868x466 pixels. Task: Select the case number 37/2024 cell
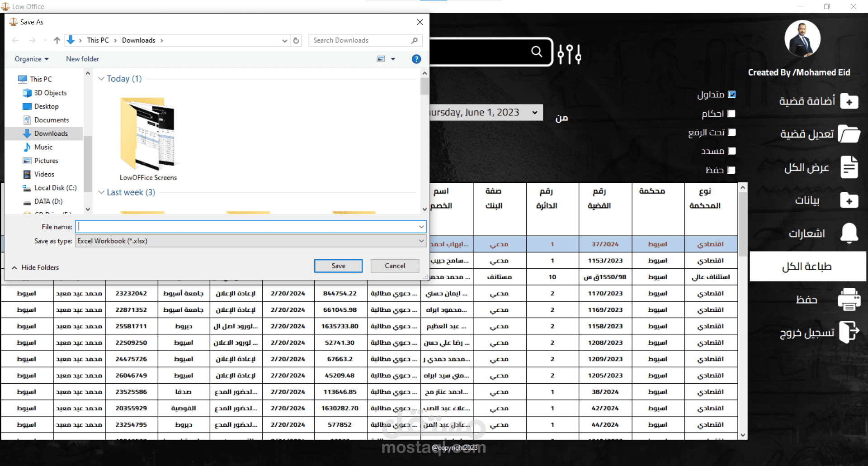[x=605, y=244]
